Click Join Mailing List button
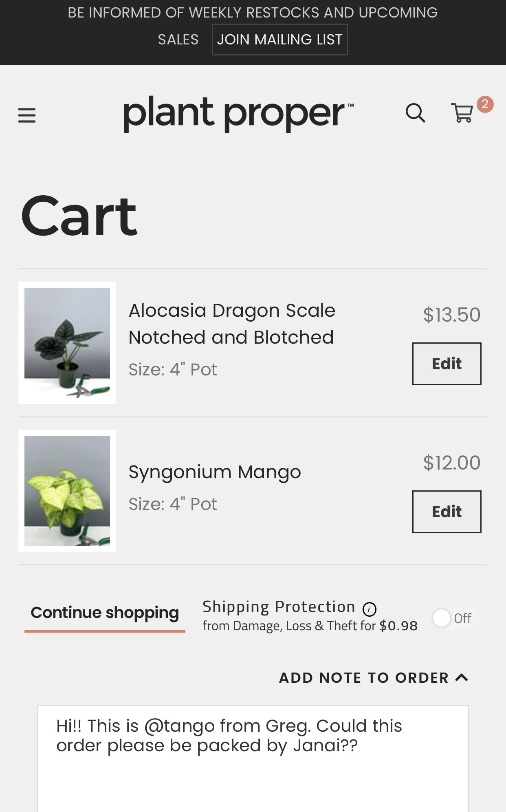Screen dimensions: 506x812 (x=279, y=40)
